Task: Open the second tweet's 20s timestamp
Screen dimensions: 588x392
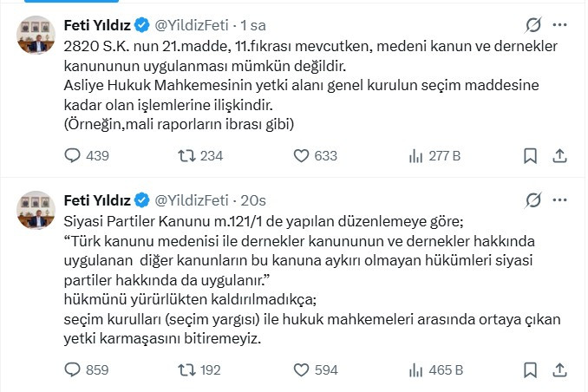Action: [253, 200]
